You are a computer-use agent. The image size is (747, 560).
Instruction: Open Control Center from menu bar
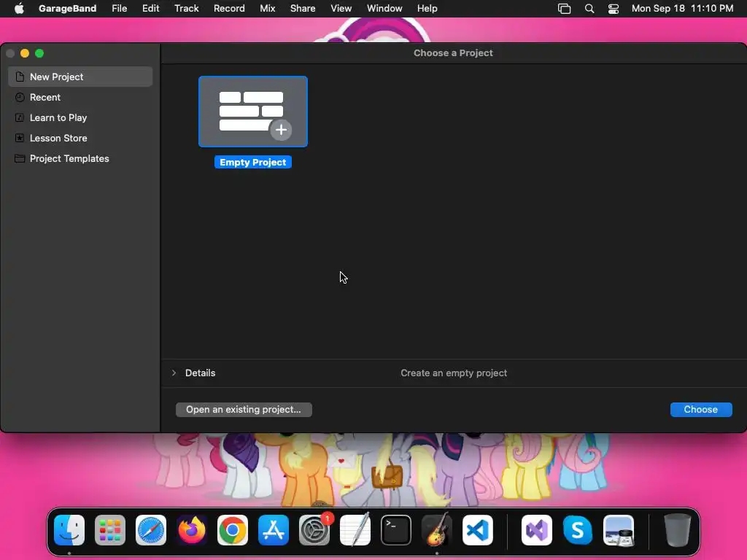tap(614, 9)
